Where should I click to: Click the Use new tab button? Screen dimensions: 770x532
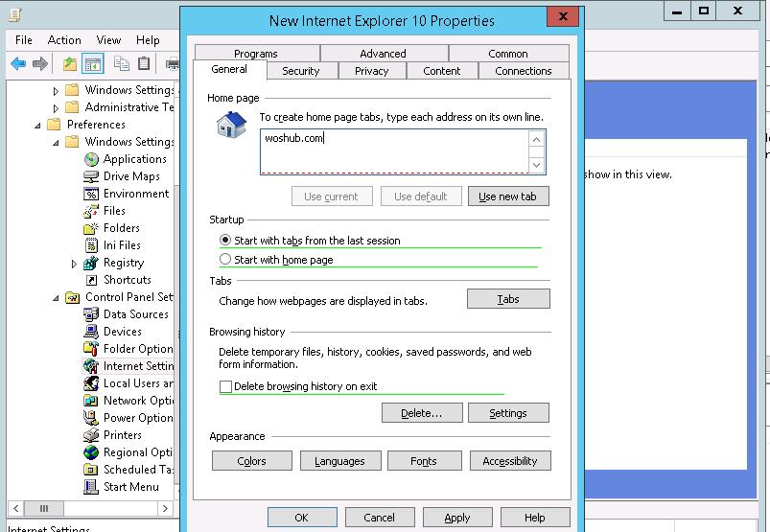pos(508,197)
